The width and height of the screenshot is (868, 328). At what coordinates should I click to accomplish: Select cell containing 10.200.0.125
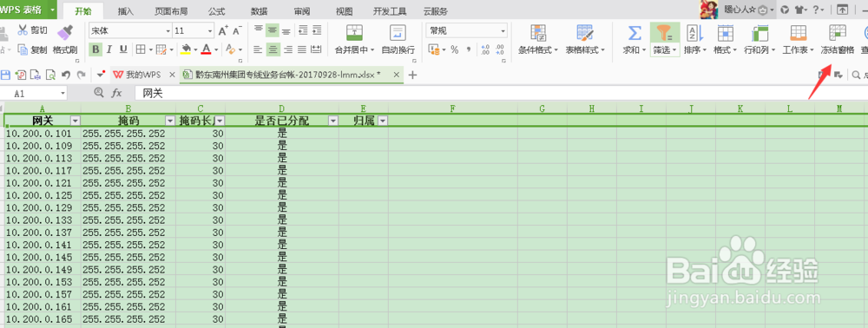(43, 195)
